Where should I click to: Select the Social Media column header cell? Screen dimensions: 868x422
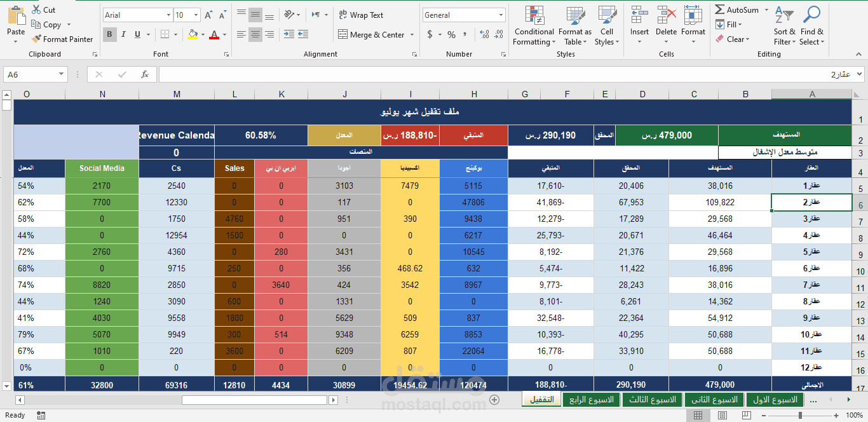point(102,168)
